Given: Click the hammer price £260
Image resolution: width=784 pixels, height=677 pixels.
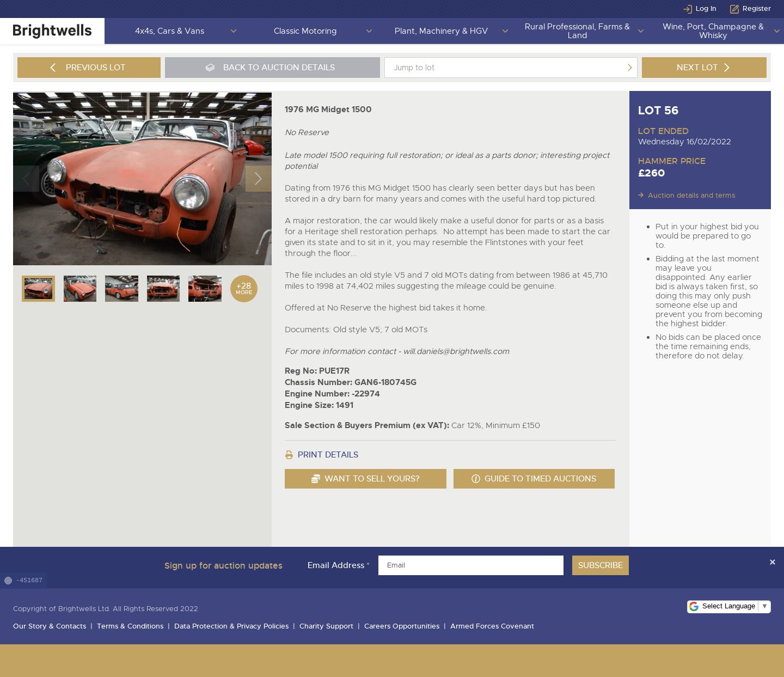Looking at the screenshot, I should click(x=652, y=173).
